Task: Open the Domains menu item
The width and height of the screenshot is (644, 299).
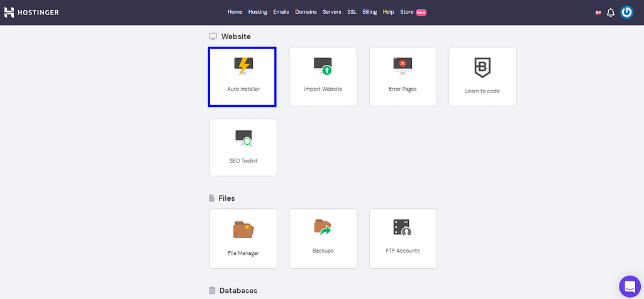Action: click(x=306, y=12)
